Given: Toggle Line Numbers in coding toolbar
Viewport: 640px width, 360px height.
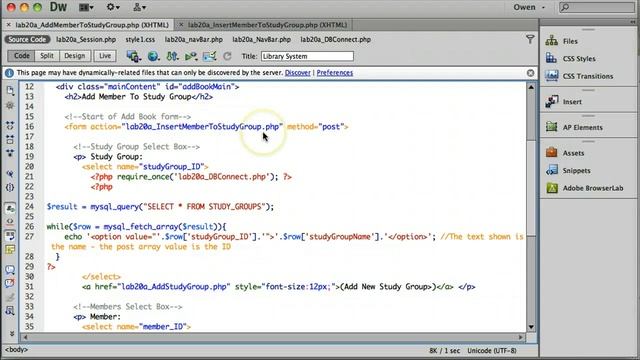Looking at the screenshot, I should [x=10, y=208].
